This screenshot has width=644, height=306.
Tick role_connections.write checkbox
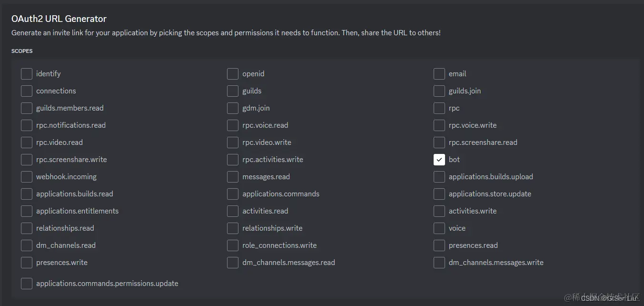[x=233, y=245]
